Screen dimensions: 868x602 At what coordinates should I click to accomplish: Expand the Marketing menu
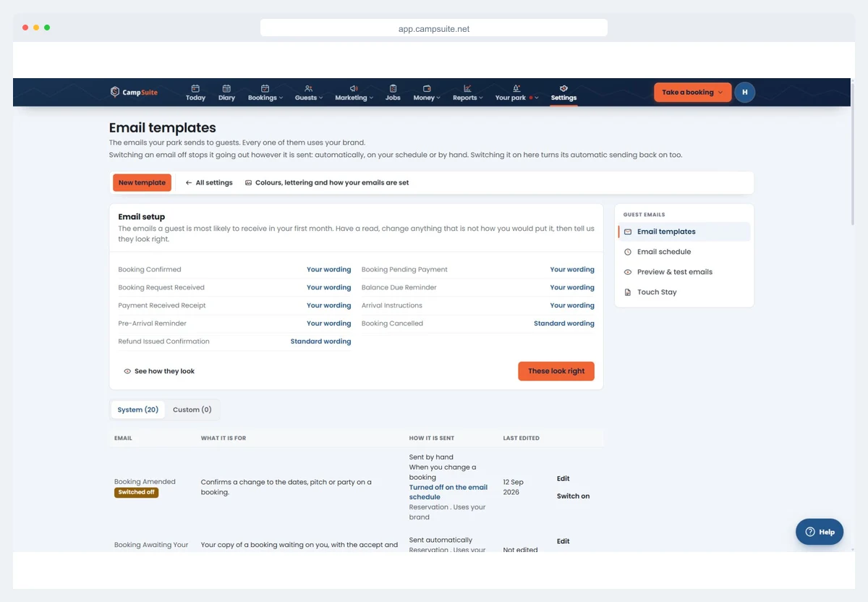coord(354,93)
